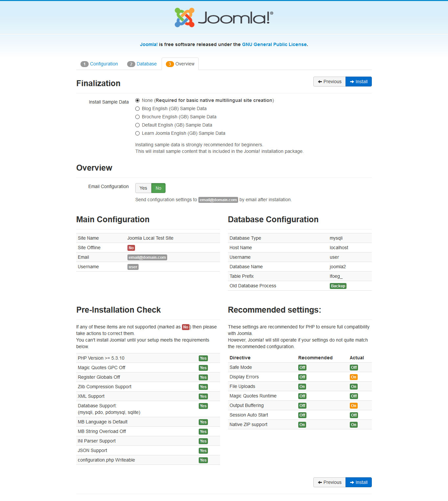Click the Recommended column header
448x501 pixels.
(315, 358)
